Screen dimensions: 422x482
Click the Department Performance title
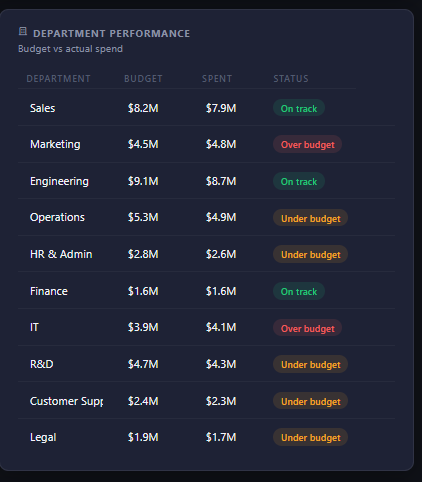tap(112, 33)
